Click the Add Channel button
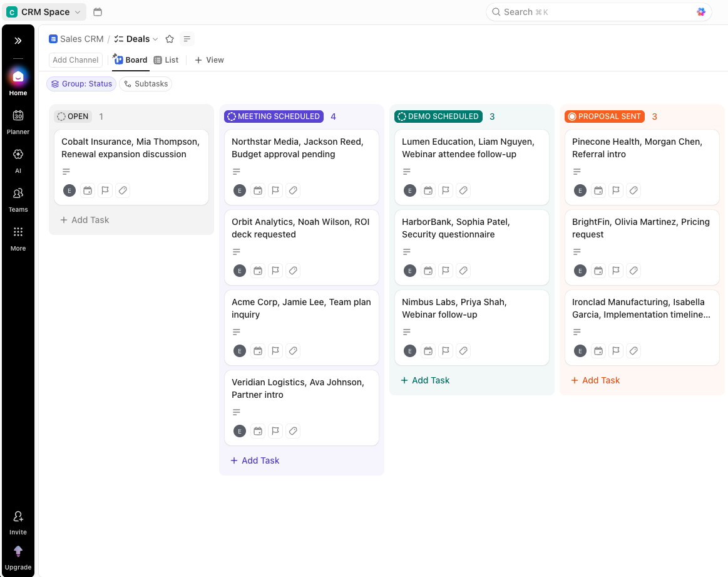The image size is (728, 577). 76,60
